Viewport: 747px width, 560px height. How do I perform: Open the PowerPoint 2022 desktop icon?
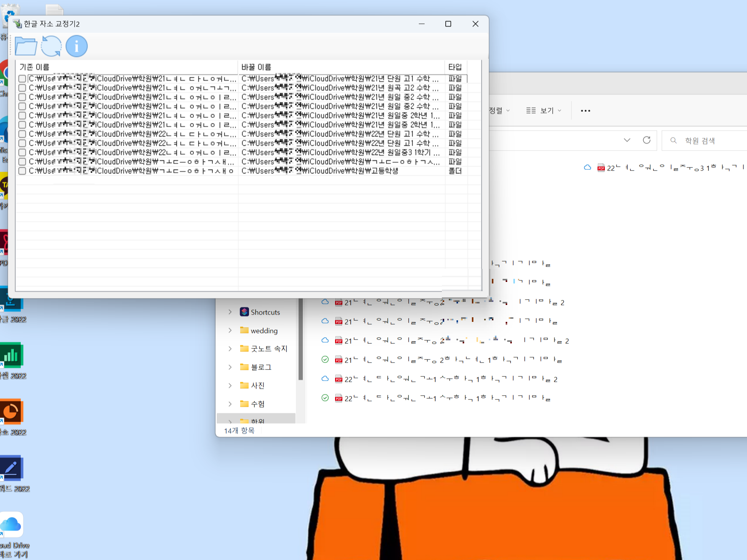tap(12, 412)
